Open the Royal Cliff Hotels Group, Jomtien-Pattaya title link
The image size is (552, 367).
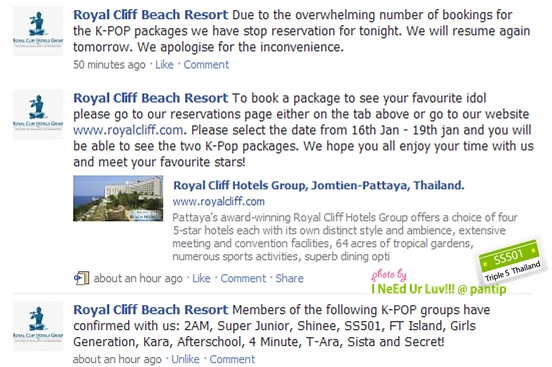click(x=319, y=185)
